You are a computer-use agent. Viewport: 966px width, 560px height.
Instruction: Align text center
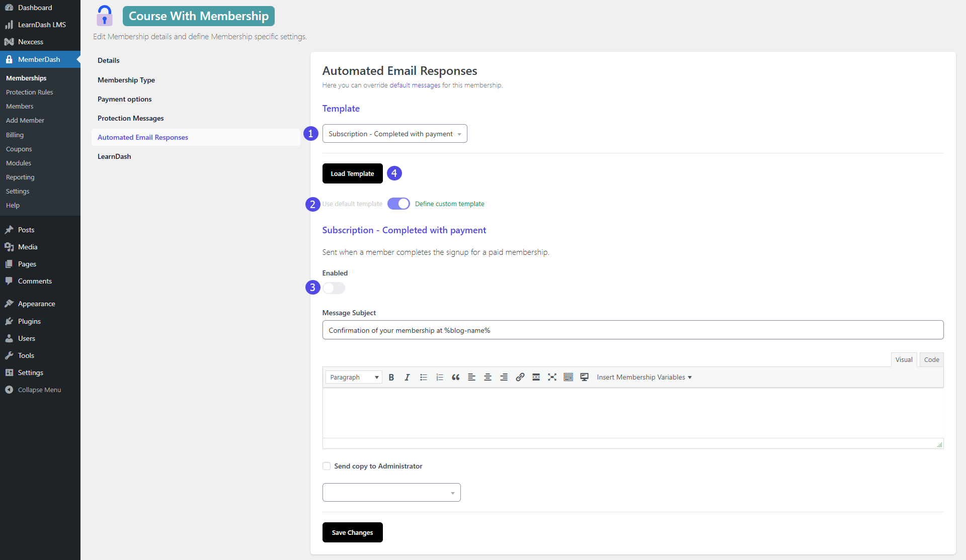pyautogui.click(x=488, y=377)
